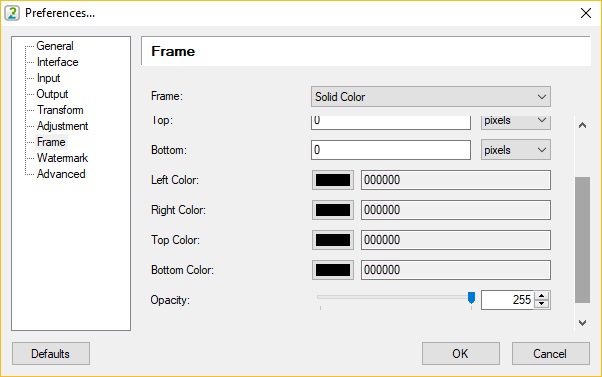The image size is (602, 377).
Task: Close the Preferences dialog window
Action: 586,13
